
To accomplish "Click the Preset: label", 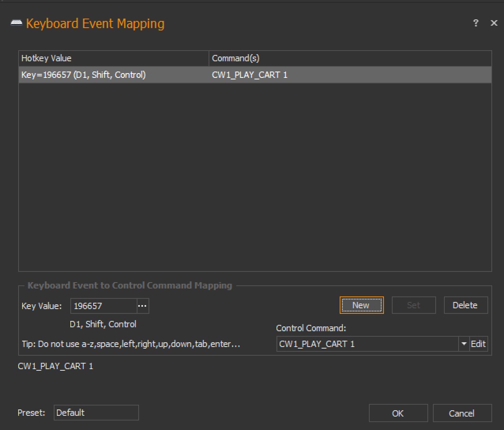I will point(32,413).
